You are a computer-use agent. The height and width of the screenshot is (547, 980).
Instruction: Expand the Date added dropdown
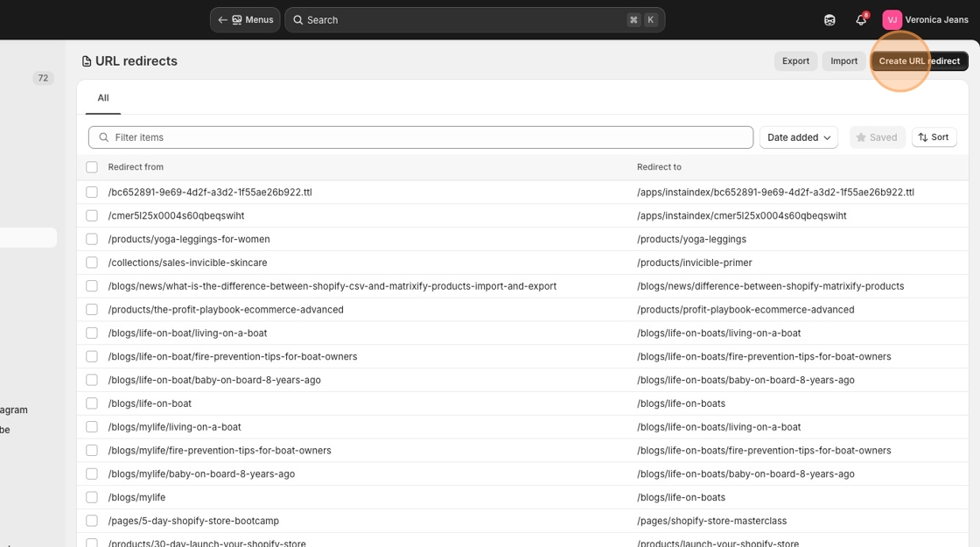[x=798, y=137]
